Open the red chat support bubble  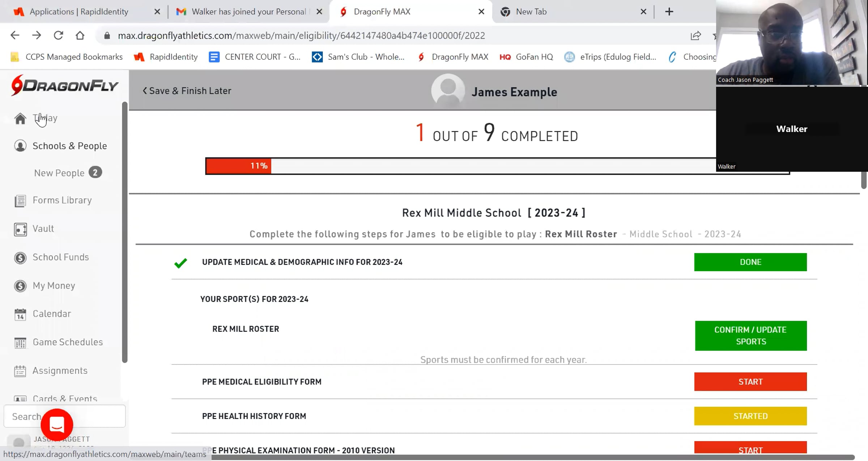57,424
